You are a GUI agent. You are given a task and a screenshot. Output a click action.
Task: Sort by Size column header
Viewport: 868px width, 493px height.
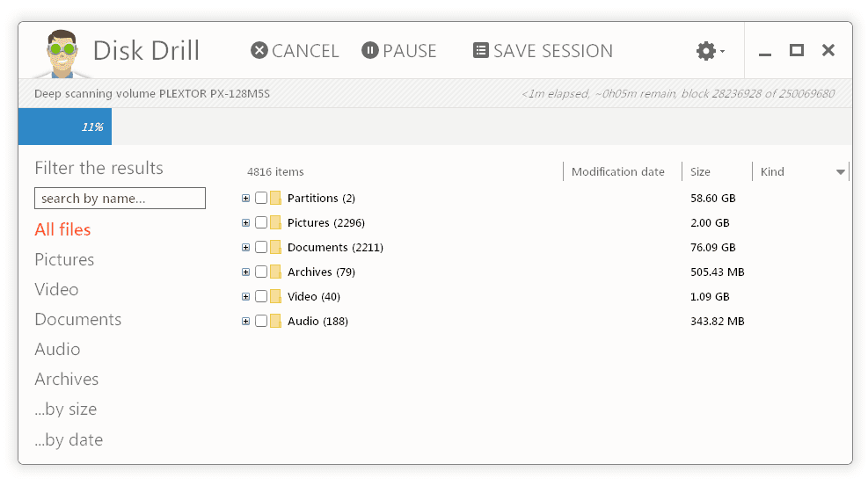700,171
